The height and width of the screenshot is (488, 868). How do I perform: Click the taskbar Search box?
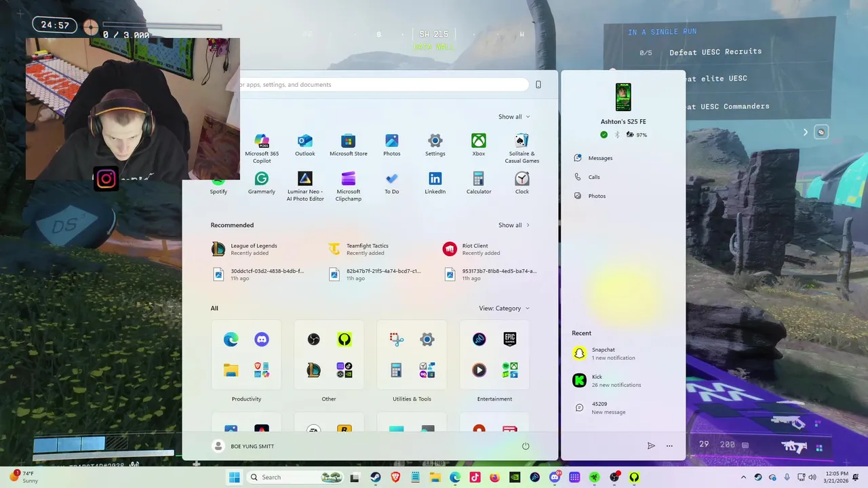[x=295, y=477]
